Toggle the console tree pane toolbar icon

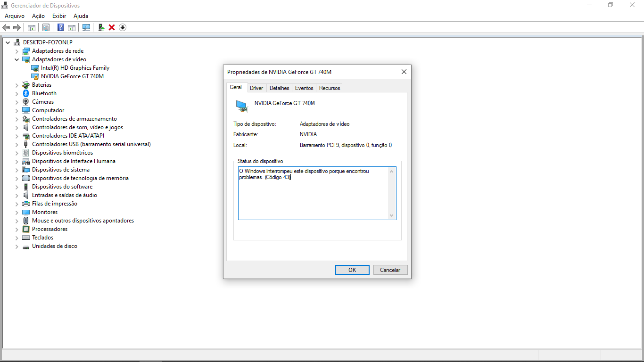point(32,27)
